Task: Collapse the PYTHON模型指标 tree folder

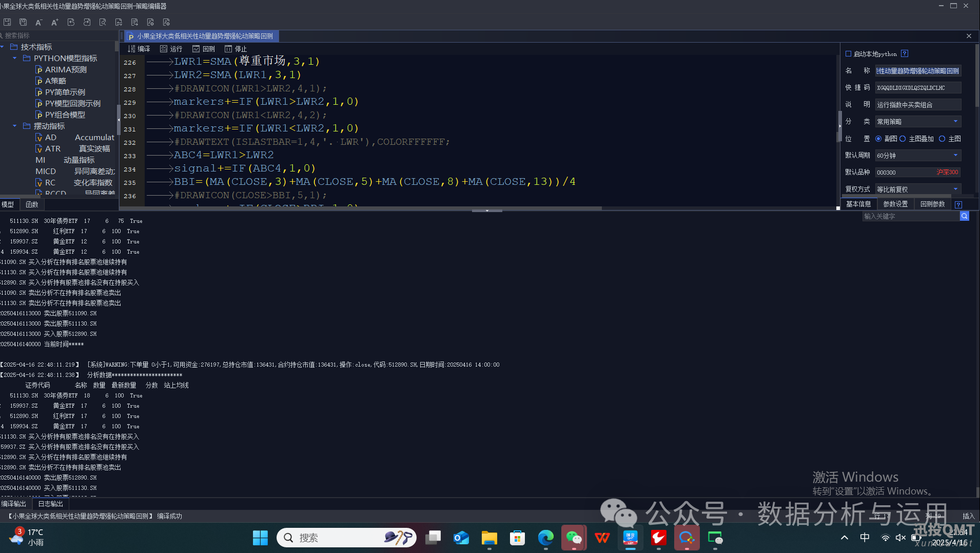Action: coord(15,58)
